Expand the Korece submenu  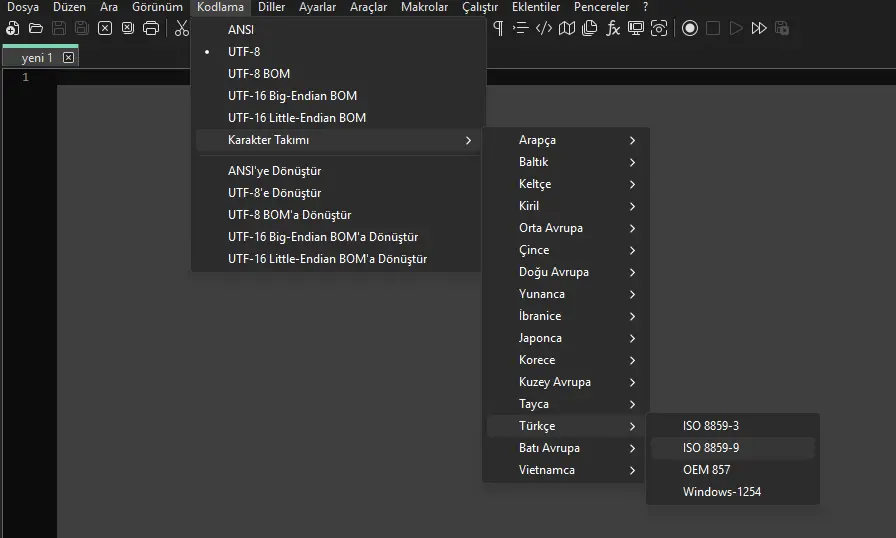566,360
